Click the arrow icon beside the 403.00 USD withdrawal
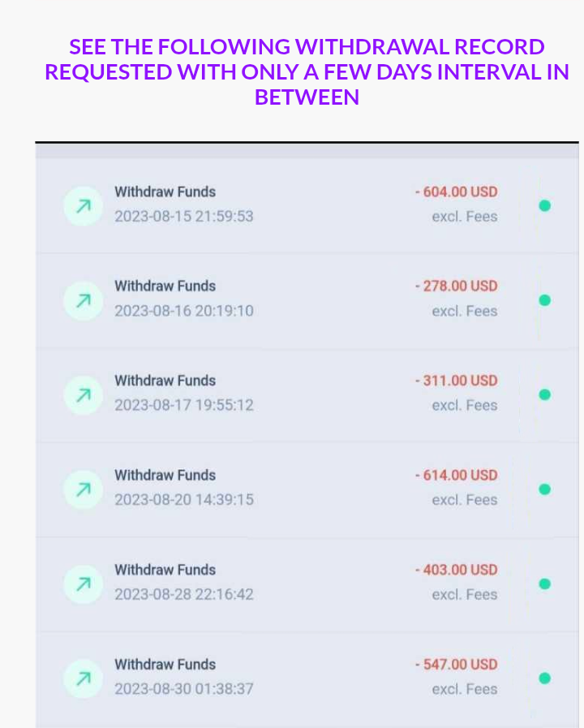This screenshot has height=728, width=584. pos(84,584)
